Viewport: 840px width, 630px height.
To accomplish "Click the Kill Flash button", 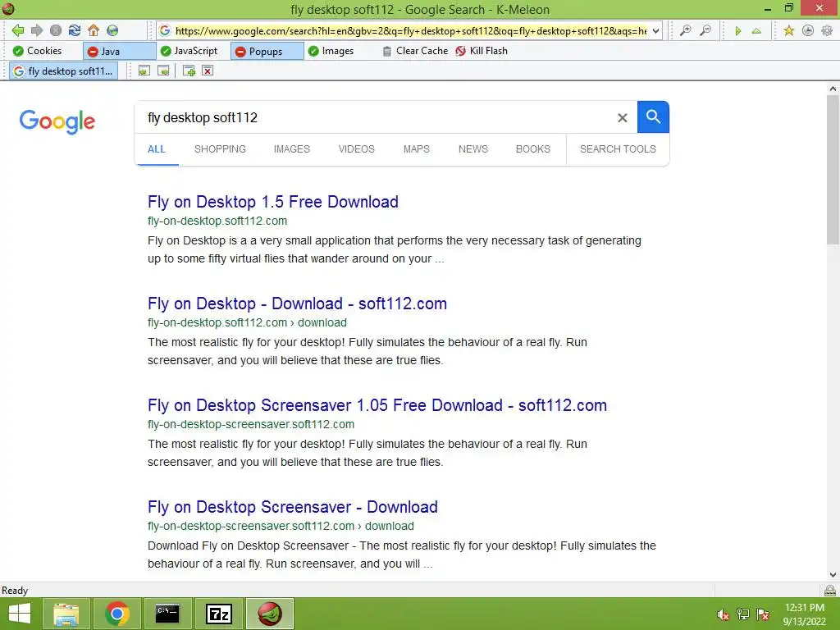I will (482, 51).
